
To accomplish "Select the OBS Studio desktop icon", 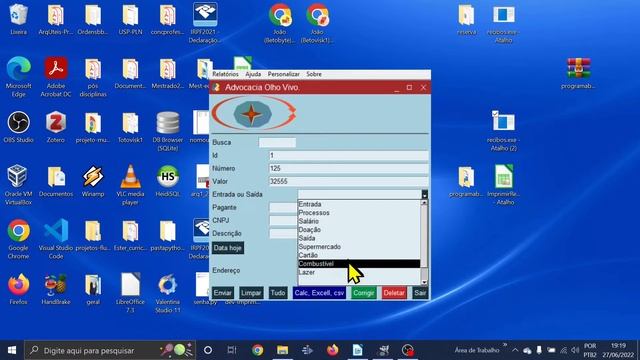I will pyautogui.click(x=18, y=127).
